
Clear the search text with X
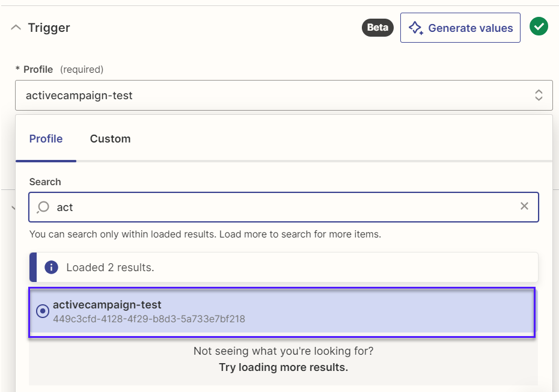point(524,206)
